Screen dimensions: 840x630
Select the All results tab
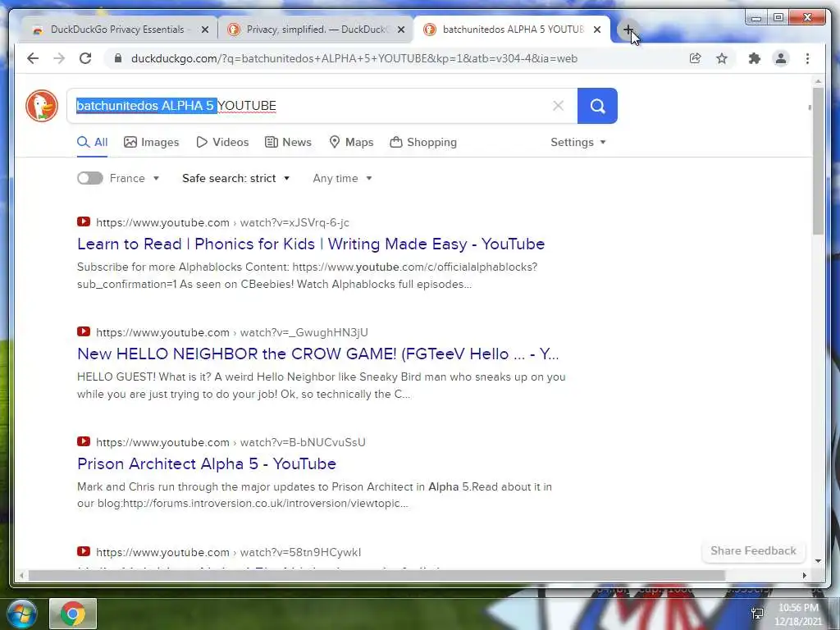point(92,142)
